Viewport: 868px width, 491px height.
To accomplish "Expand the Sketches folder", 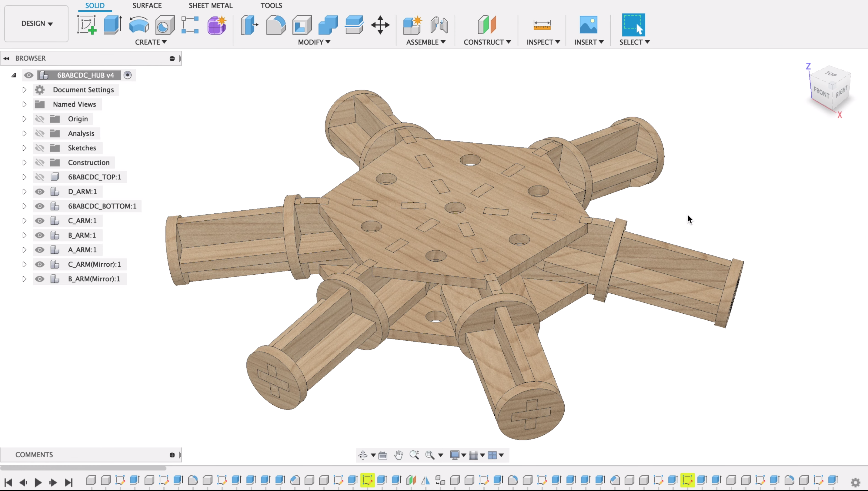I will click(24, 148).
